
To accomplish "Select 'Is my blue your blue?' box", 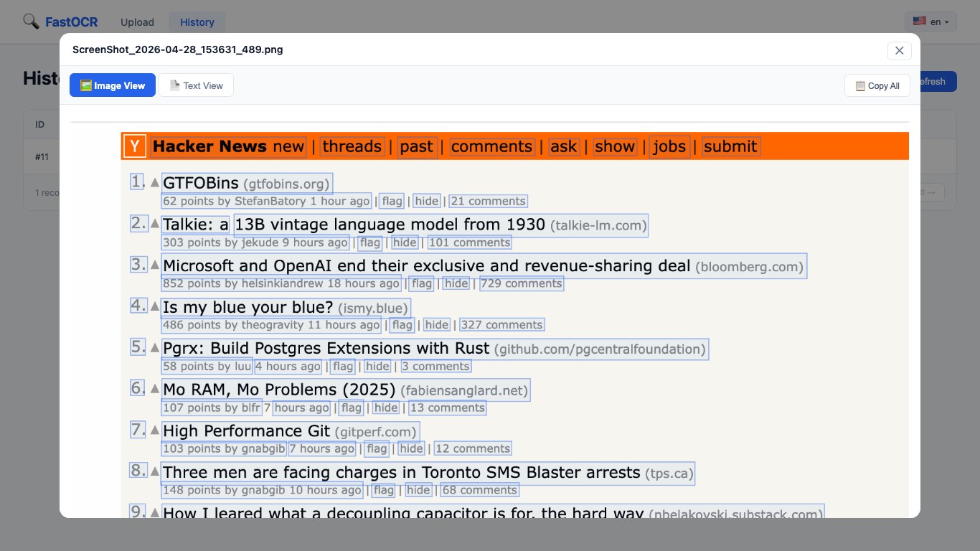I will click(286, 308).
